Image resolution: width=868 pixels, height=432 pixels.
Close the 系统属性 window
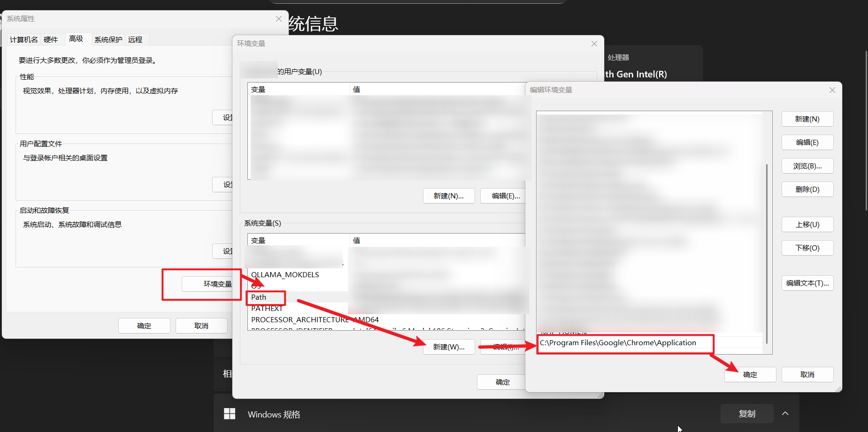(279, 19)
